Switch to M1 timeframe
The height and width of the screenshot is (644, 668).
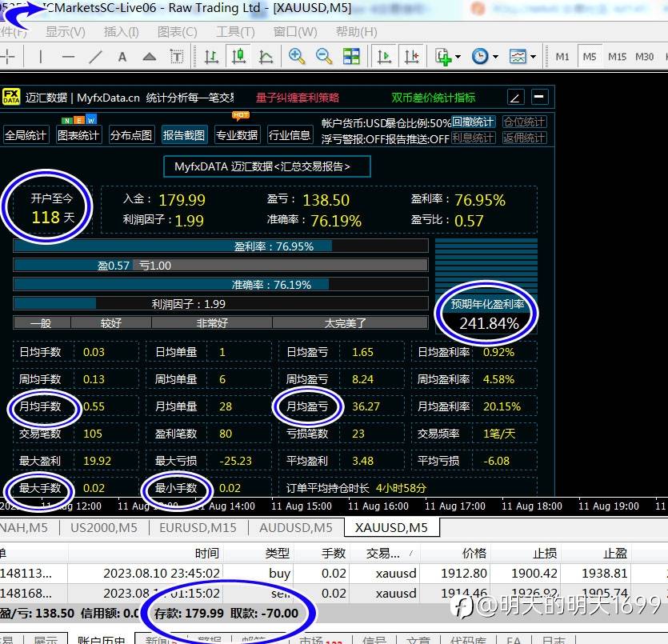(562, 57)
